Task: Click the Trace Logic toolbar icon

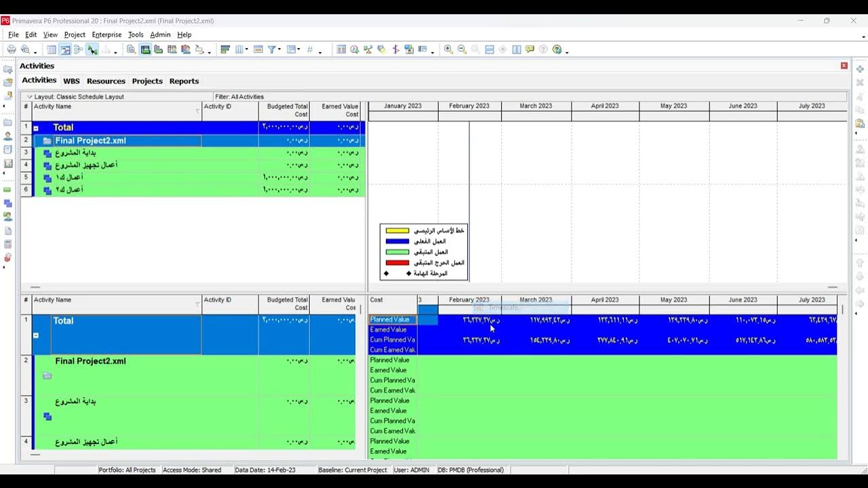Action: click(x=92, y=49)
